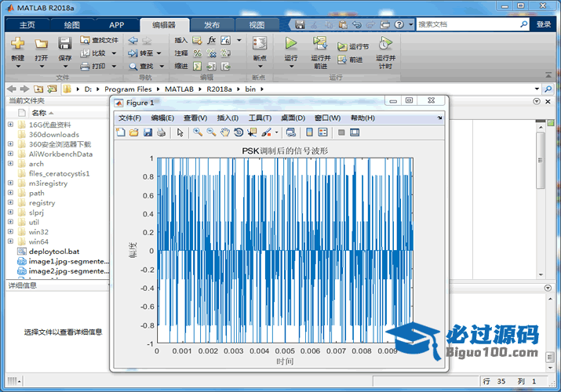This screenshot has height=392, width=561.
Task: Open the dropdown under New button
Action: 17,67
